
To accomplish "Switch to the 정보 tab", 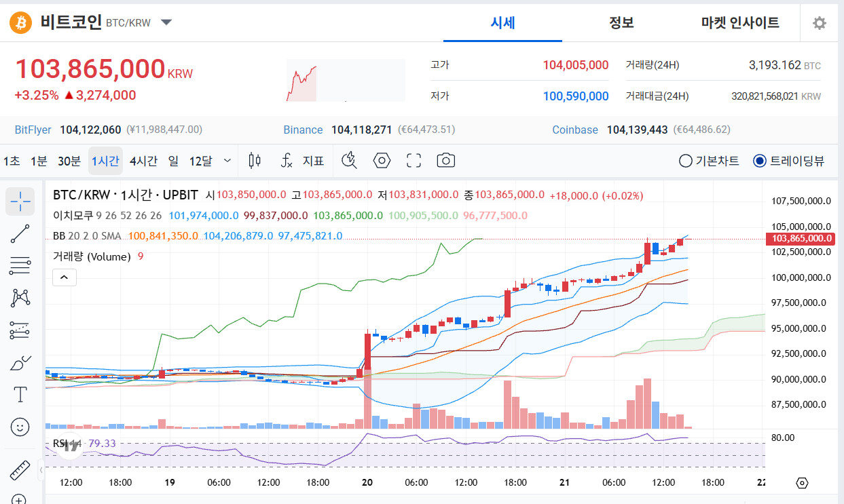I will 621,23.
